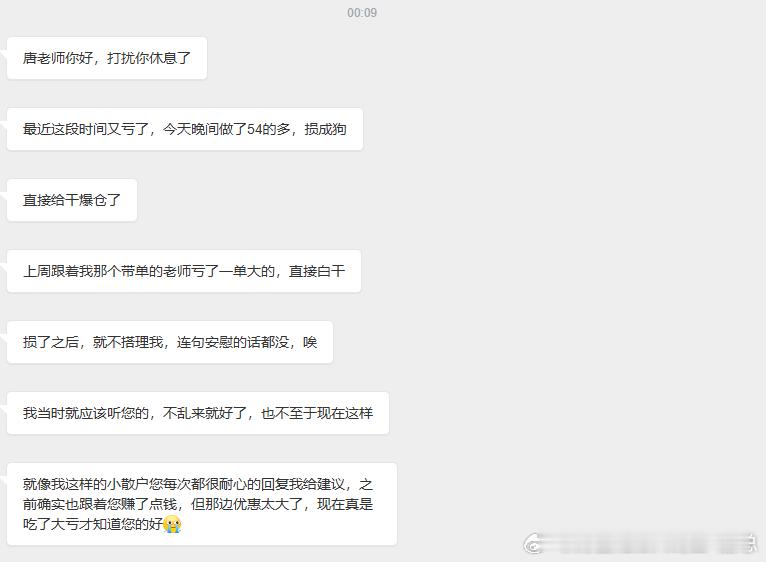Select the multi-line message starting 就像我这样的小散户
Image resolution: width=766 pixels, height=562 pixels.
[202, 504]
